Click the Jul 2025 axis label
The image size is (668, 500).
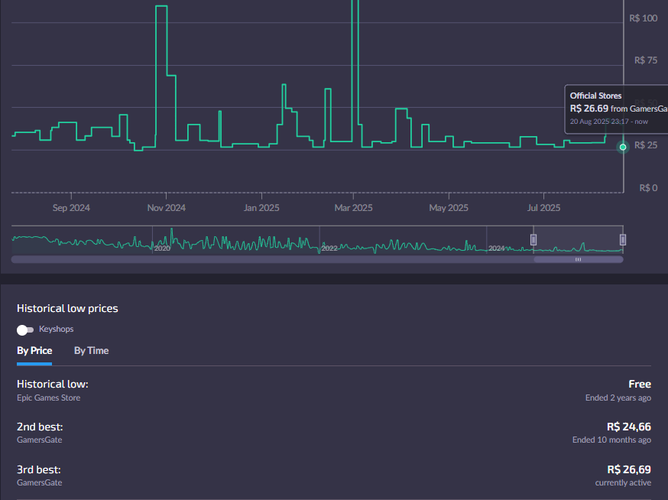point(544,208)
